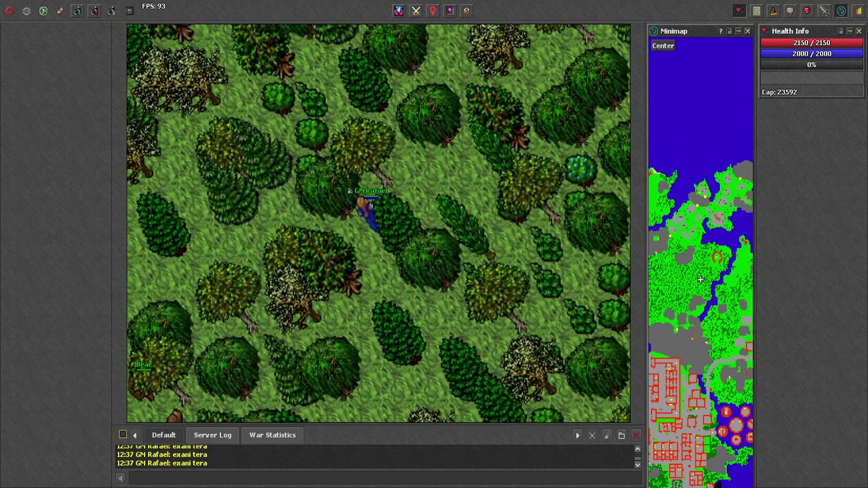Open the speech bubble VIP icon
Screen dimensions: 868x488
(790, 11)
